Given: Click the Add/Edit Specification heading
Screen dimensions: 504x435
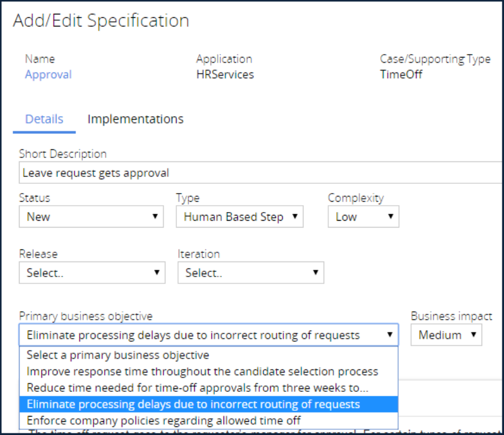Looking at the screenshot, I should pos(101,21).
